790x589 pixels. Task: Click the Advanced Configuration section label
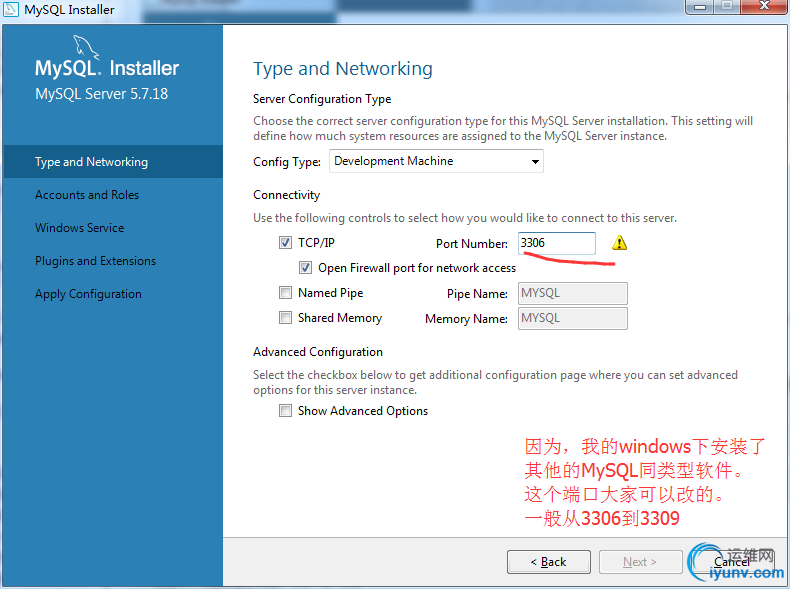click(x=318, y=352)
